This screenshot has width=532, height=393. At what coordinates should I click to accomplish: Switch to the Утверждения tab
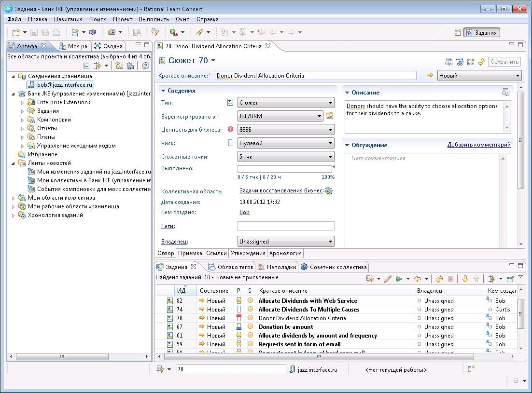click(x=248, y=253)
